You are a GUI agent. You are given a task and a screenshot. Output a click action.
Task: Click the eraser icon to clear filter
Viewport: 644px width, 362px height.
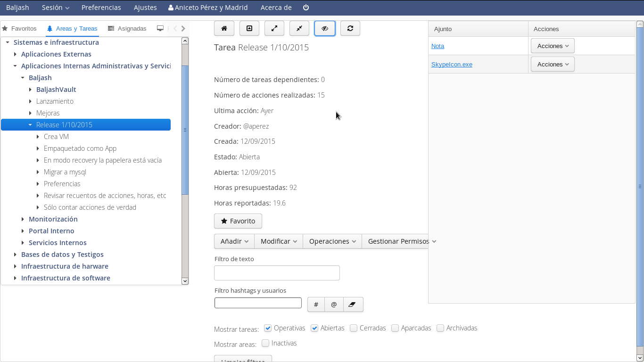352,304
